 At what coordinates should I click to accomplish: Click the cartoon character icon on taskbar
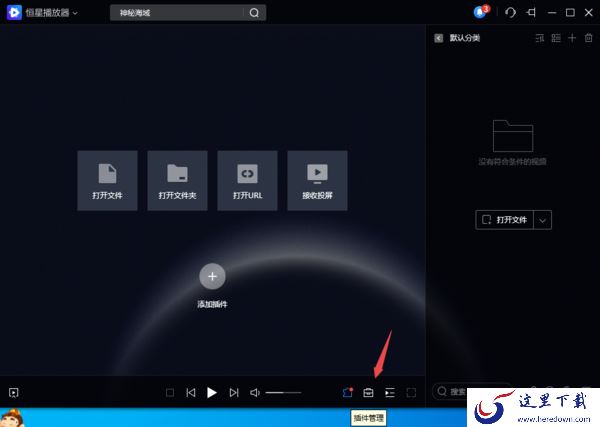click(x=12, y=418)
